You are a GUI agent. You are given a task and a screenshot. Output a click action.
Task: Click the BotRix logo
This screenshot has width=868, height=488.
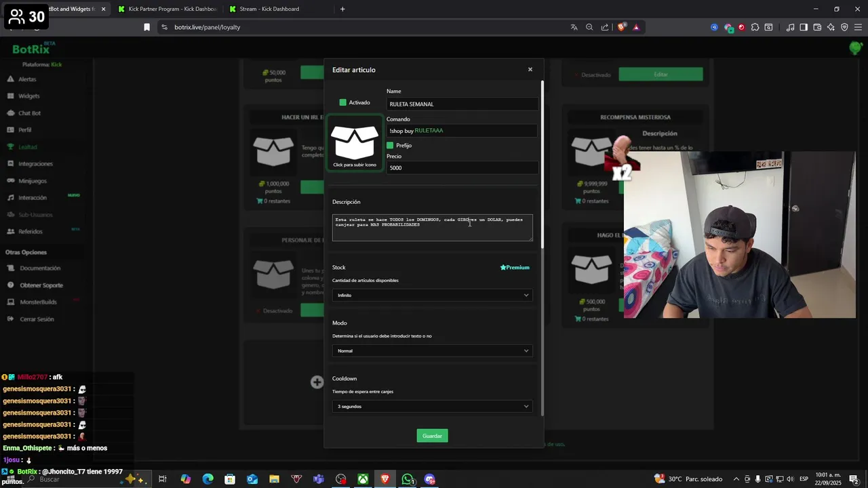32,49
